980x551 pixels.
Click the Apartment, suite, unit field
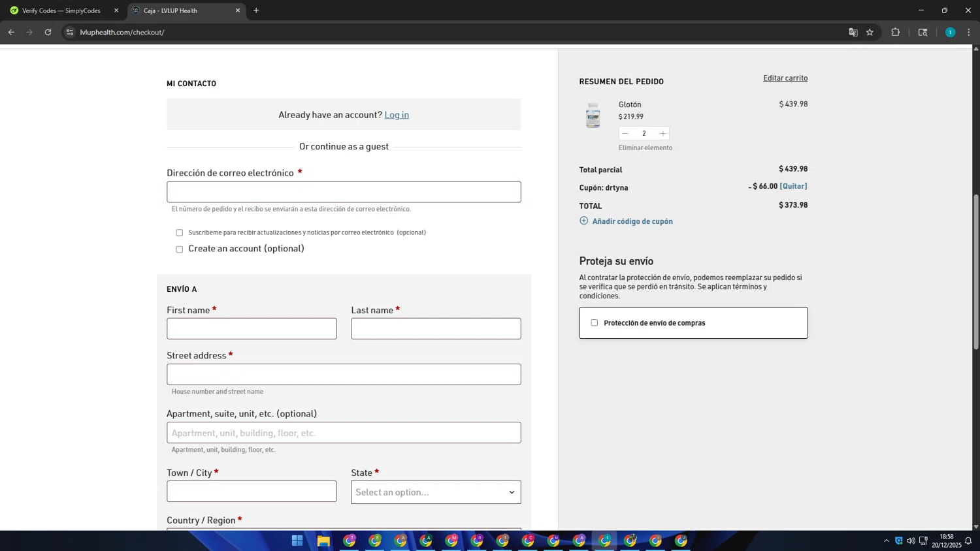tap(344, 433)
